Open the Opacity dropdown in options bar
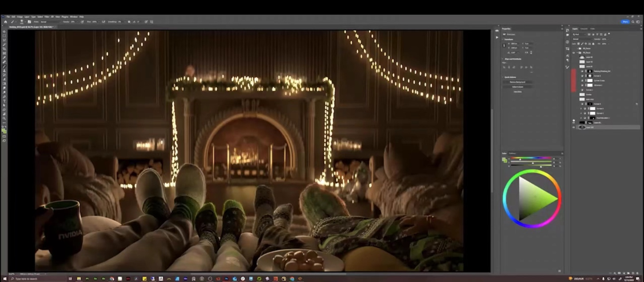Screen dimensions: 644x282 click(78, 22)
